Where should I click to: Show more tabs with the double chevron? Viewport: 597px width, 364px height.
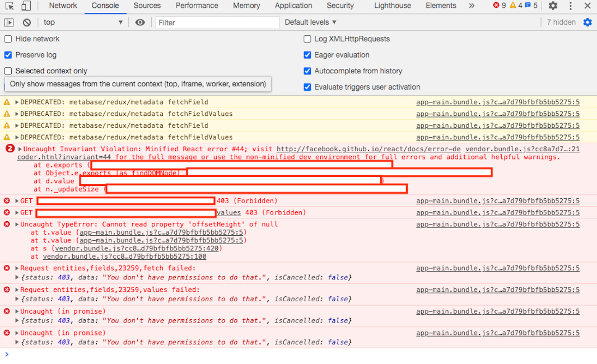pyautogui.click(x=472, y=6)
